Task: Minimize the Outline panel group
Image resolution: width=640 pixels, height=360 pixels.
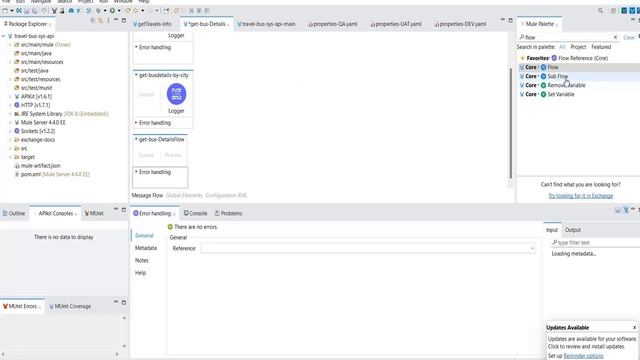Action: (116, 209)
